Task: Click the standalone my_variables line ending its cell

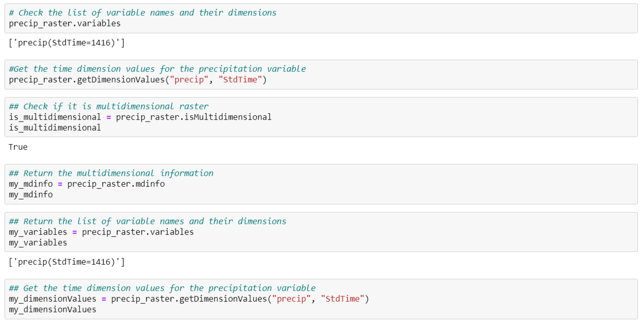Action: point(38,242)
